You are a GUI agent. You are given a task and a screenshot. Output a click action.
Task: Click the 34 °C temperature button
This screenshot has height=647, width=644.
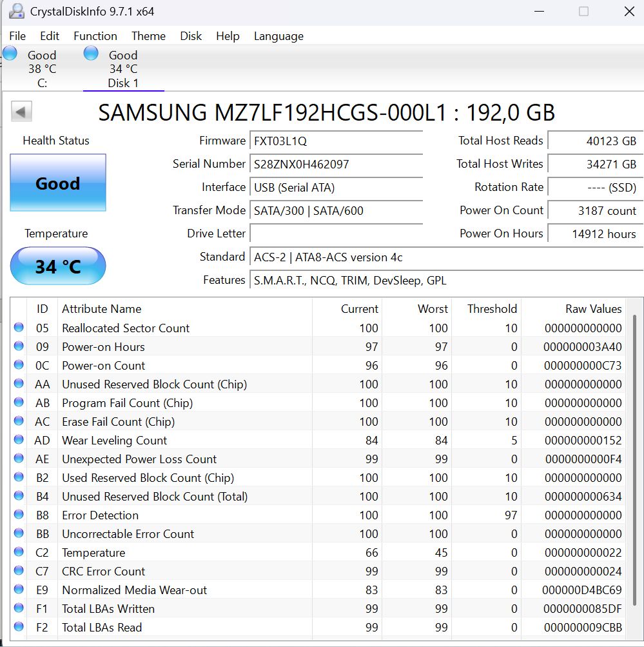pyautogui.click(x=58, y=266)
